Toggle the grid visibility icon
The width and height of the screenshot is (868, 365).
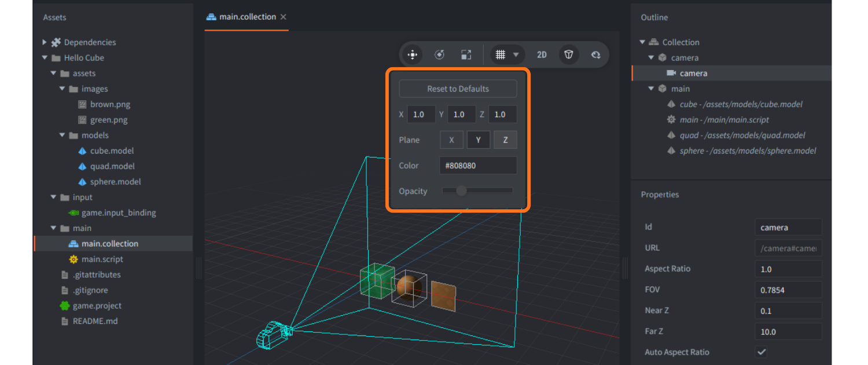coord(501,54)
